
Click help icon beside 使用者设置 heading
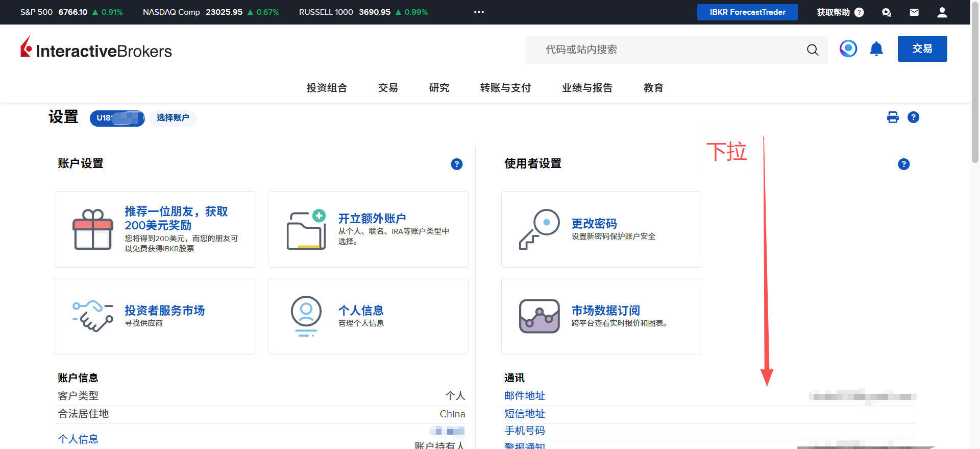point(903,164)
